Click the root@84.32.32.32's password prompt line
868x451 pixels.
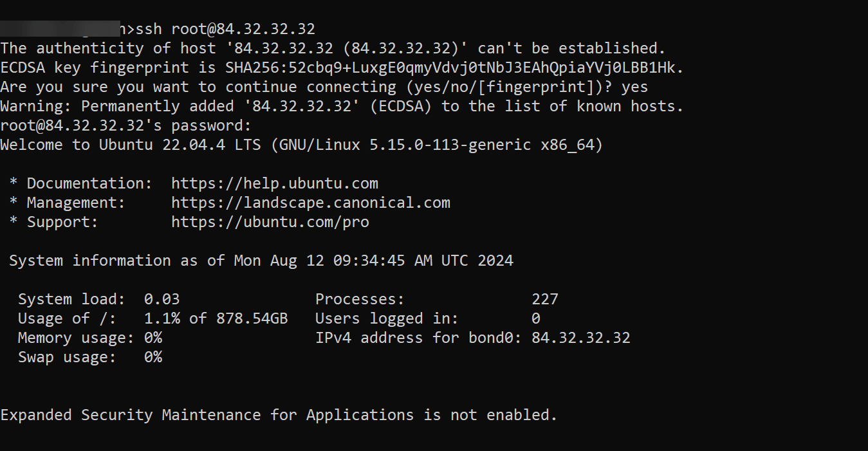(125, 125)
